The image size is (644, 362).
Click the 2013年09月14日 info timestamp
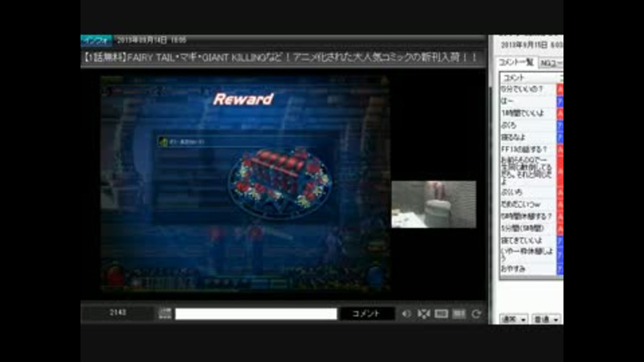click(x=152, y=40)
